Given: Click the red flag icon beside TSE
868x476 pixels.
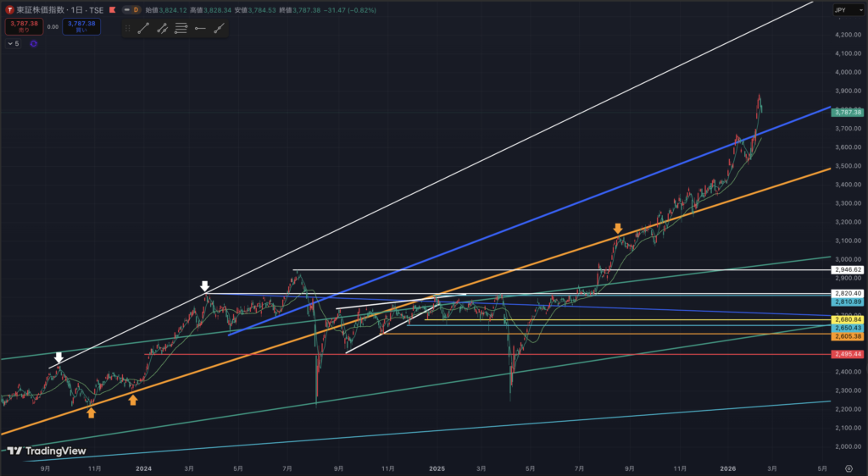Looking at the screenshot, I should 111,9.
